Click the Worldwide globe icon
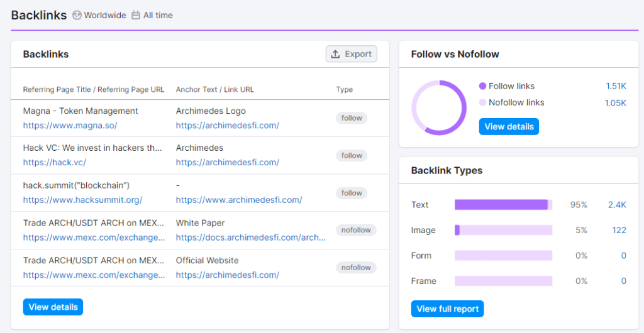The image size is (644, 333). (x=77, y=15)
